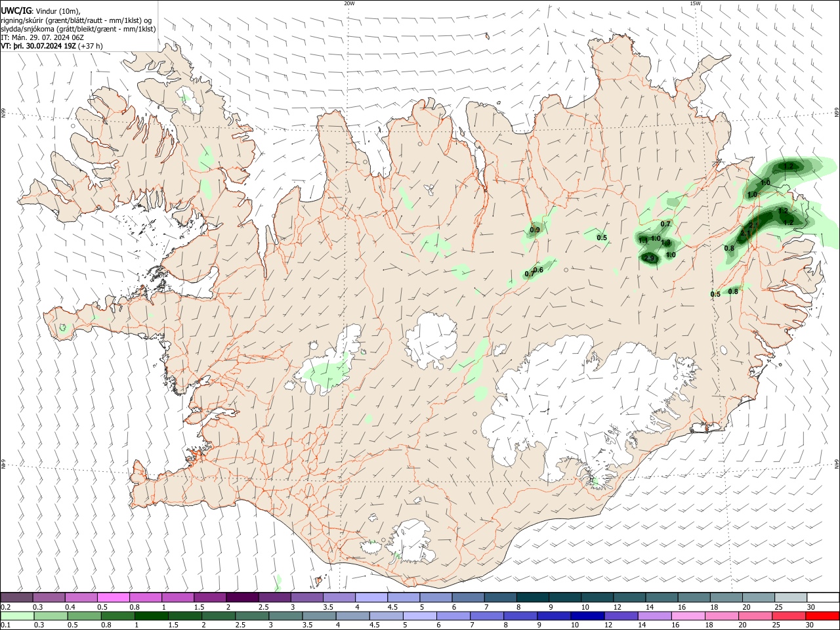The image size is (840, 630).
Task: Click the '0.6' precipitation value on map
Action: pos(538,270)
